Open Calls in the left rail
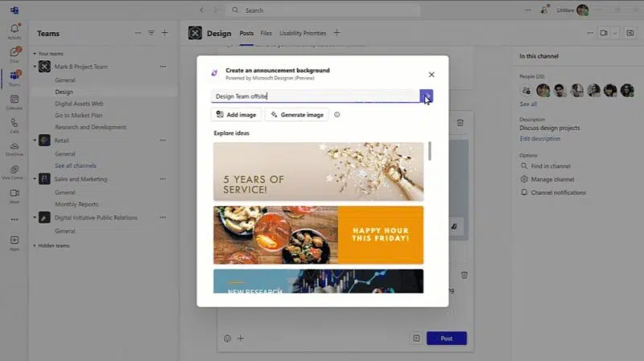Image resolution: width=644 pixels, height=361 pixels. point(14,125)
